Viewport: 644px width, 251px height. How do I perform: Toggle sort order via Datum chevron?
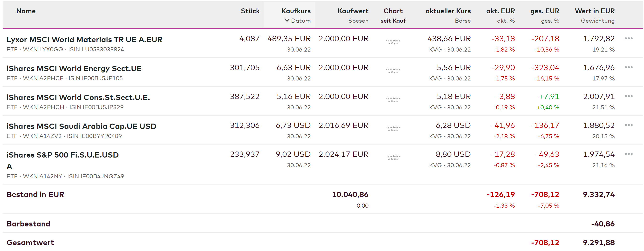[287, 20]
